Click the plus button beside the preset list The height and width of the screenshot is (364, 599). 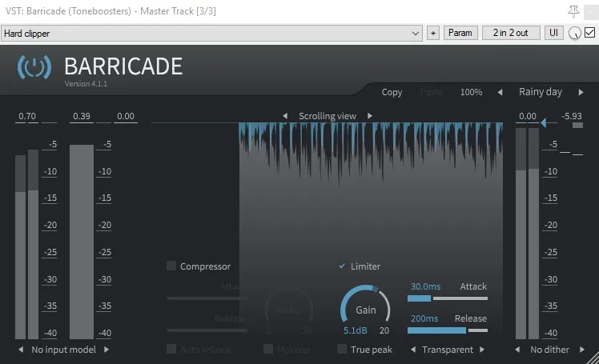(432, 33)
